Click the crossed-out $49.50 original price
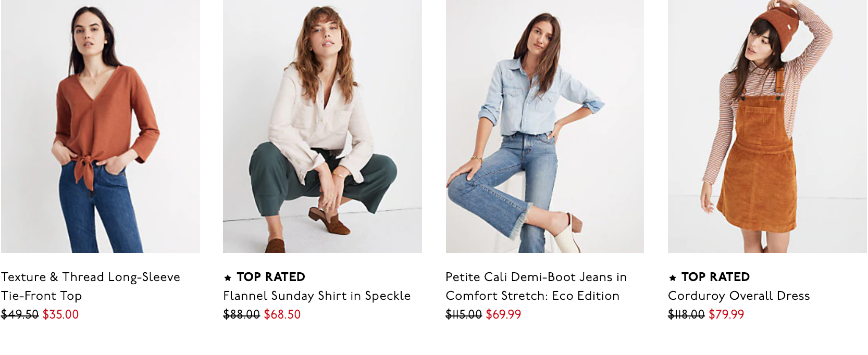868x355 pixels. click(x=20, y=314)
